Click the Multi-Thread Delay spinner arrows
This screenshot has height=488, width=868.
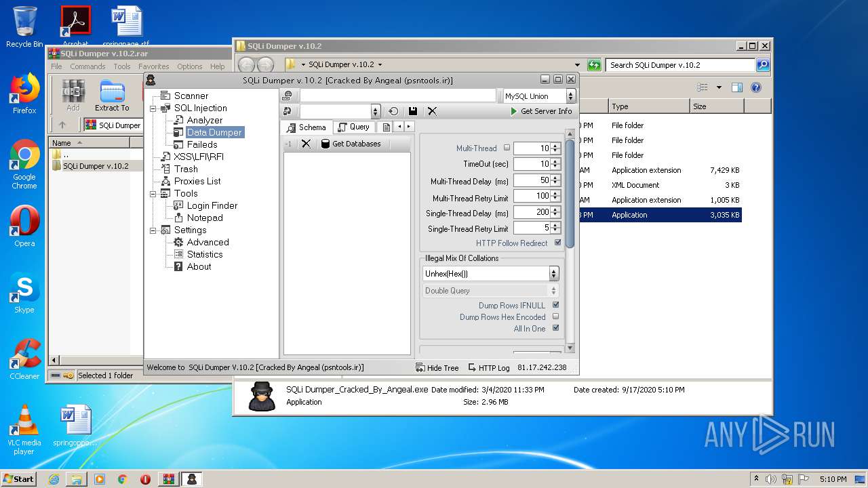point(555,180)
